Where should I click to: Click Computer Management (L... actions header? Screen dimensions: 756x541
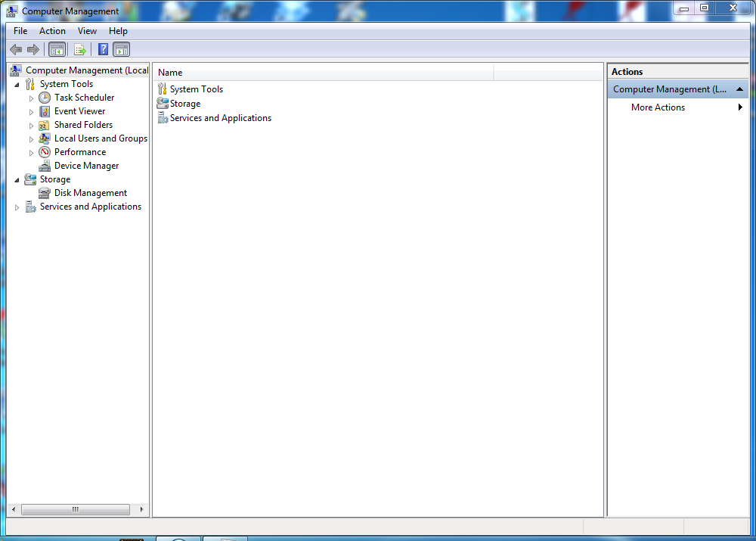(x=677, y=89)
